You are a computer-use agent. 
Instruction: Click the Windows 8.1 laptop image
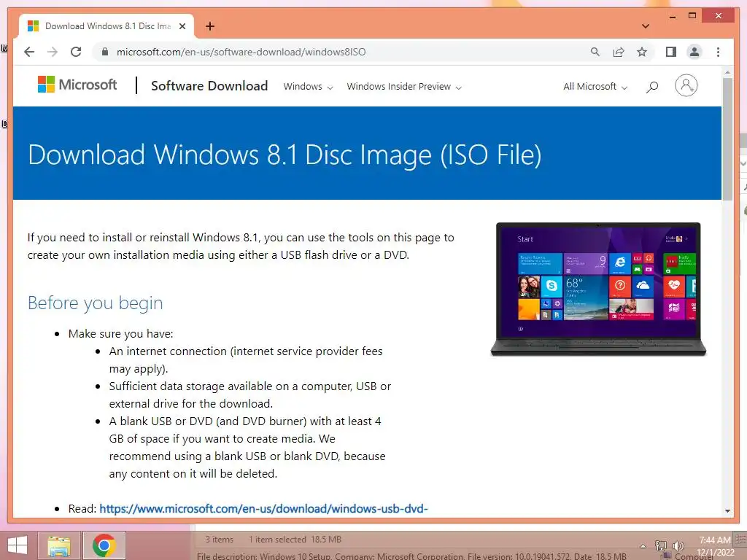[x=598, y=289]
